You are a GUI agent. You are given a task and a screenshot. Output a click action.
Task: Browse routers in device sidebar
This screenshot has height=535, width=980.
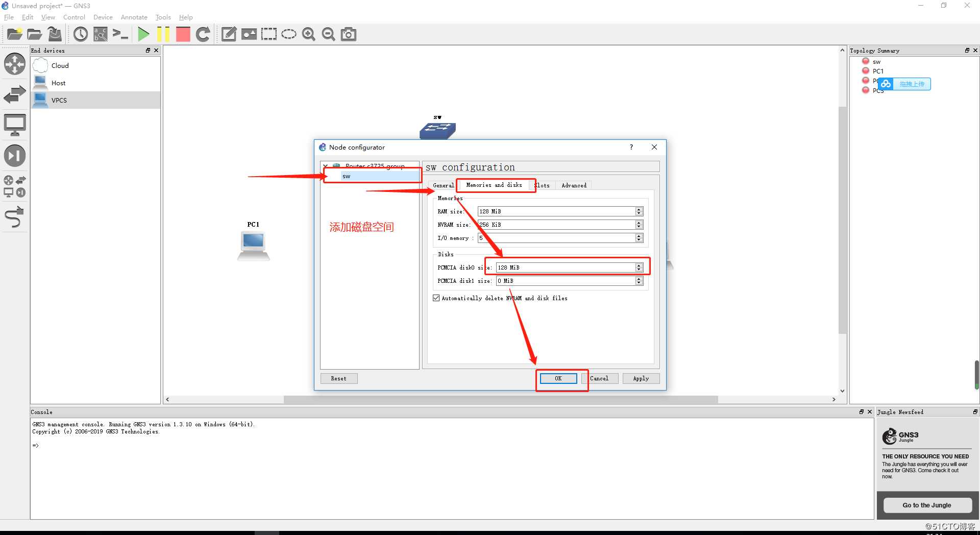click(15, 64)
